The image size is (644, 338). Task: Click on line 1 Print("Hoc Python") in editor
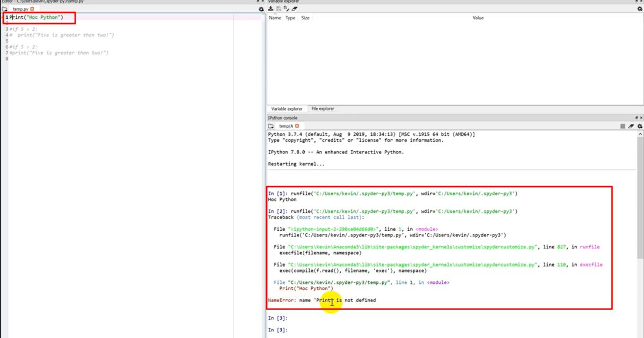[36, 18]
